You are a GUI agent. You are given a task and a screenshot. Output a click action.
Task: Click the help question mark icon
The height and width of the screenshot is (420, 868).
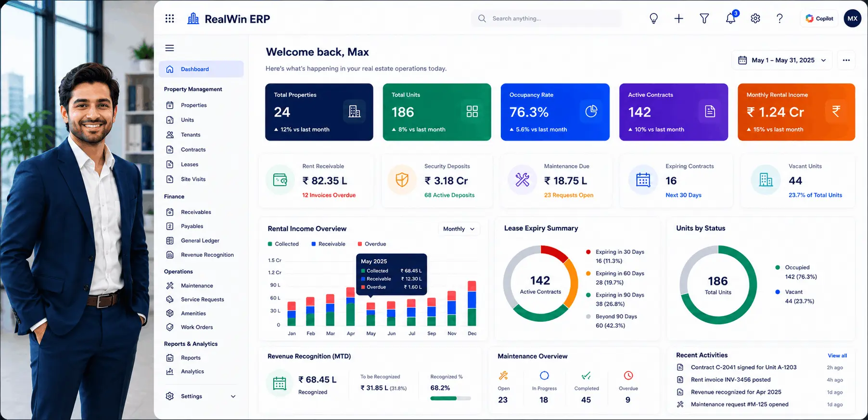pos(779,18)
